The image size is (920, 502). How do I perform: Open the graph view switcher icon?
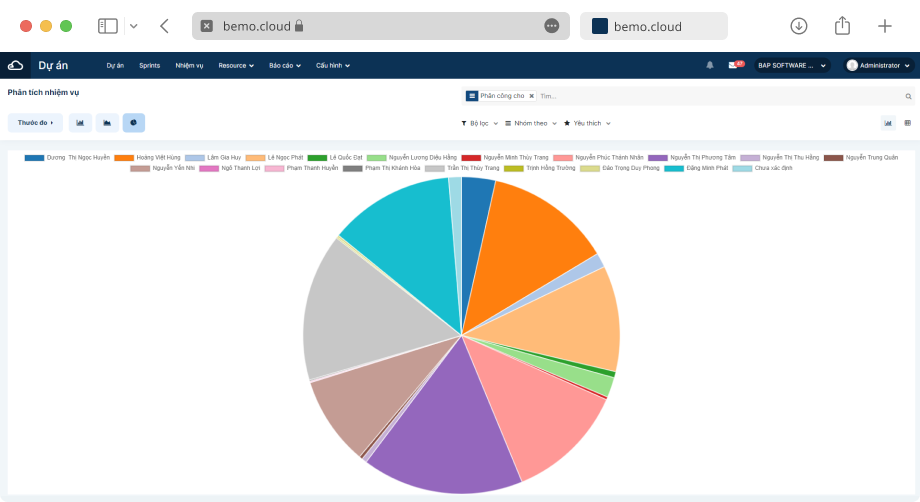pos(888,123)
